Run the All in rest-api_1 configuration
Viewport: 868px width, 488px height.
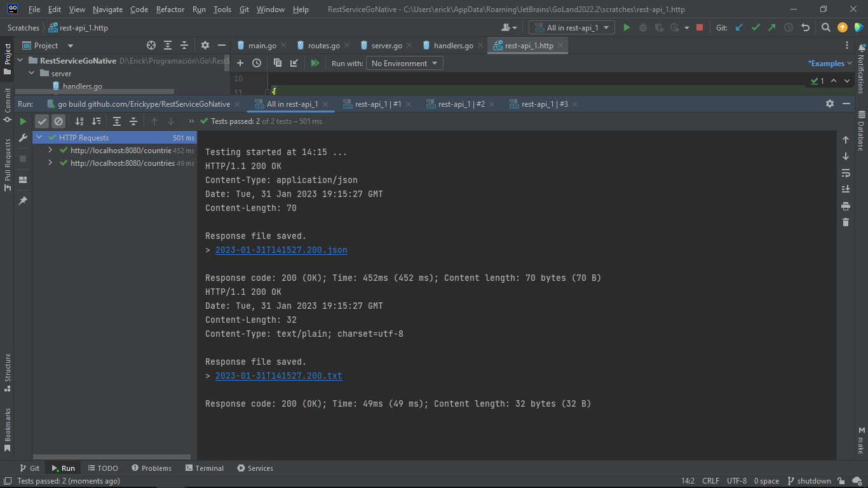(x=627, y=27)
